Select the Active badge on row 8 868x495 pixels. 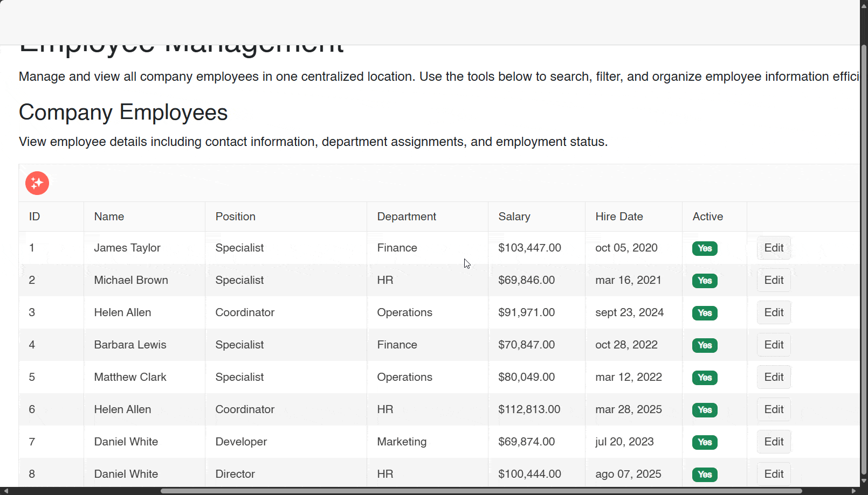[705, 475]
